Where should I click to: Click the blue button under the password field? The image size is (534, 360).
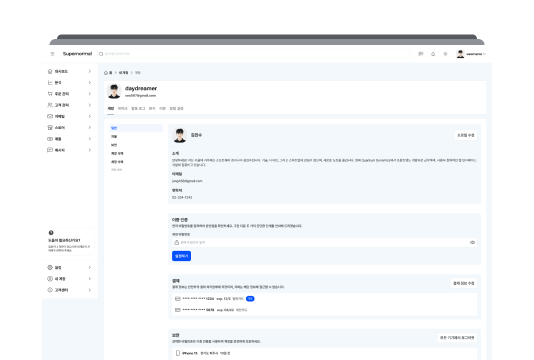182,256
